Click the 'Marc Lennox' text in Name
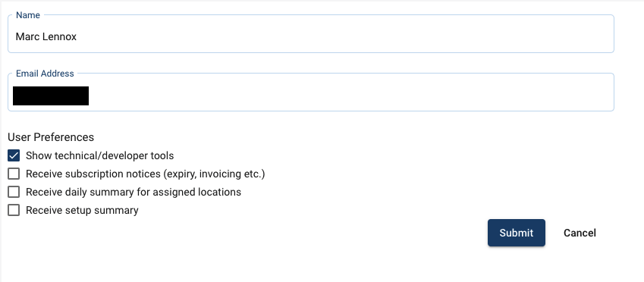The height and width of the screenshot is (282, 644). click(x=46, y=36)
